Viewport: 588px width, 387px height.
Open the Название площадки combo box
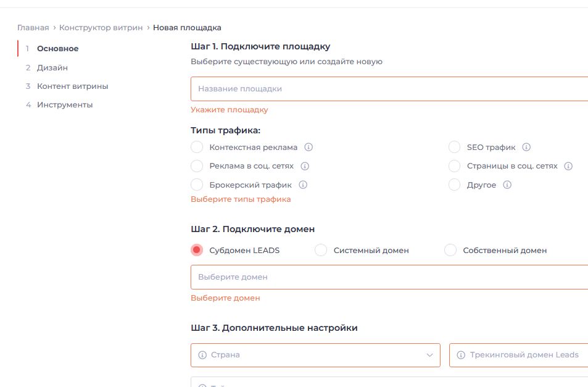click(x=389, y=89)
